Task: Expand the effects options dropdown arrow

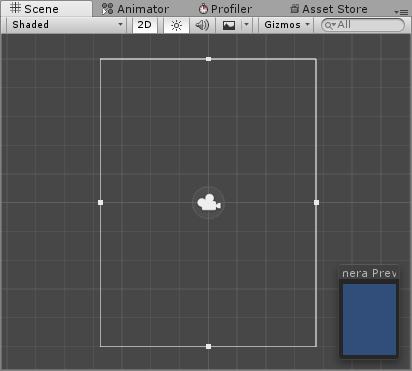Action: tap(246, 25)
